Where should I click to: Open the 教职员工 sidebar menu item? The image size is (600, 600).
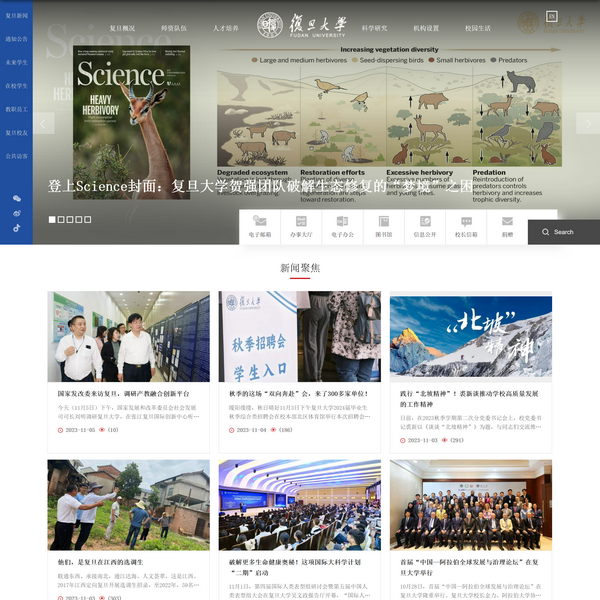point(16,109)
